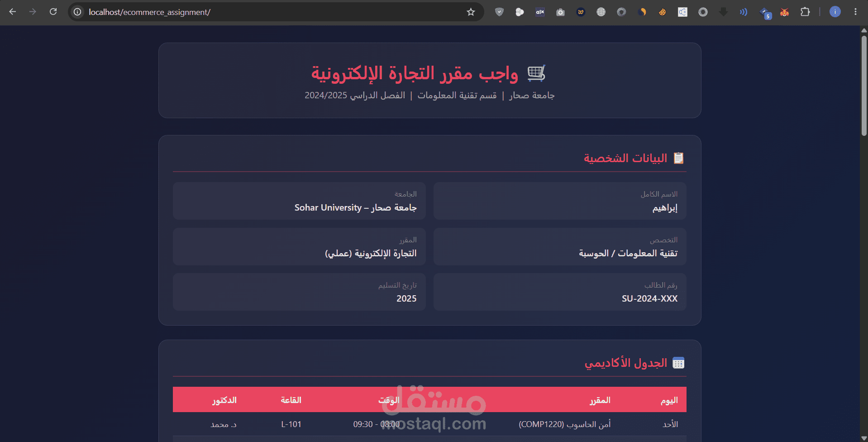Viewport: 868px width, 442px height.
Task: Click section title البيانات الشخصية
Action: click(625, 158)
